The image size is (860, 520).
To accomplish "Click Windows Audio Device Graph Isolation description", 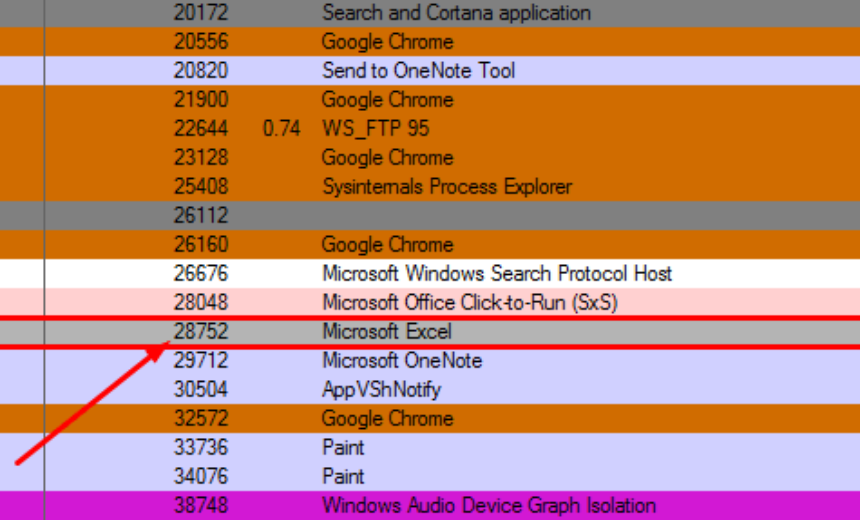I will (x=489, y=506).
